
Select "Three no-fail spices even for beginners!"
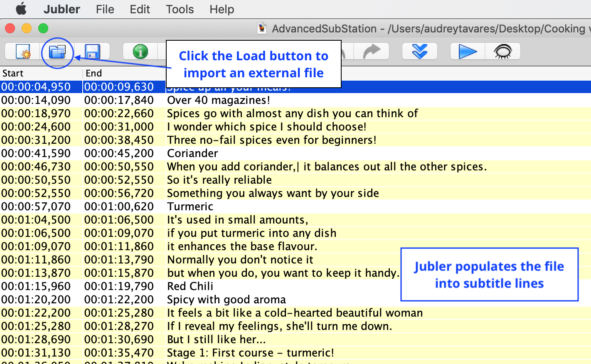(272, 140)
